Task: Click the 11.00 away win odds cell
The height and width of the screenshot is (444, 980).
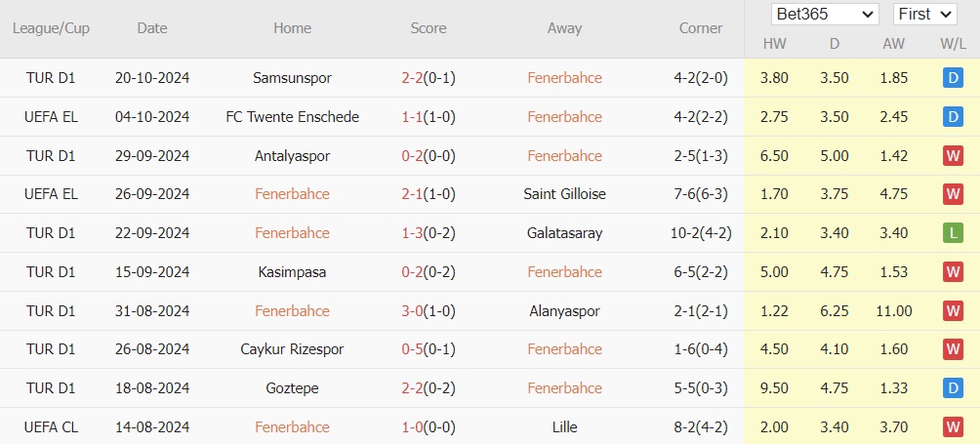Action: (894, 311)
